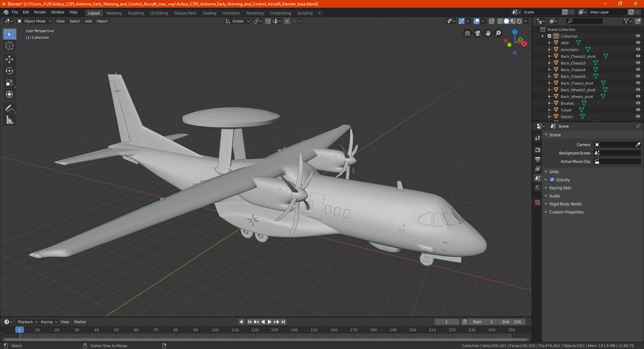Open the Shading workspace tab
644x349 pixels.
(x=209, y=13)
